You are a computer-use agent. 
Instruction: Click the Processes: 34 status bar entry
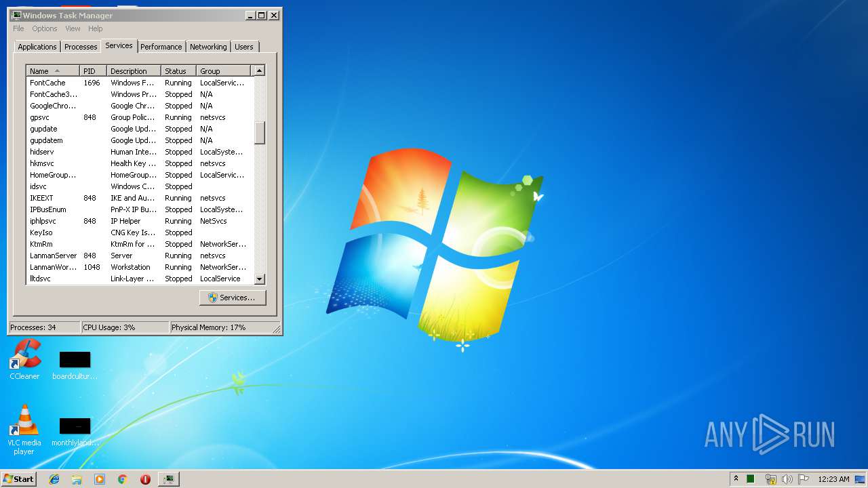point(44,327)
